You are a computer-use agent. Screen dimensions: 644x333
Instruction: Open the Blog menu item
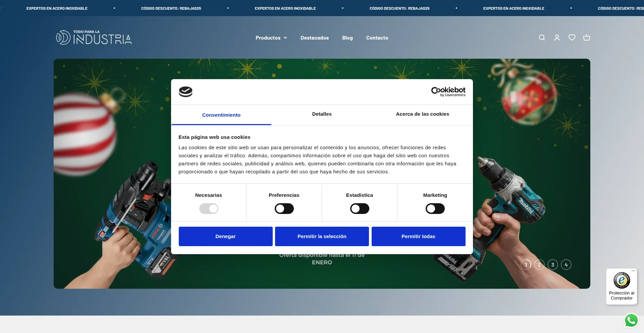coord(347,38)
